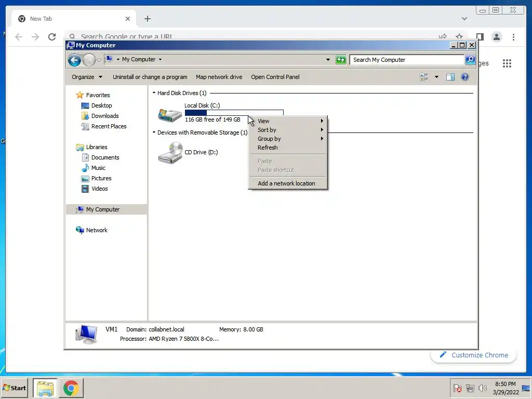Collapse Devices with Removable Storage group
Viewport: 532px width, 399px height.
154,132
